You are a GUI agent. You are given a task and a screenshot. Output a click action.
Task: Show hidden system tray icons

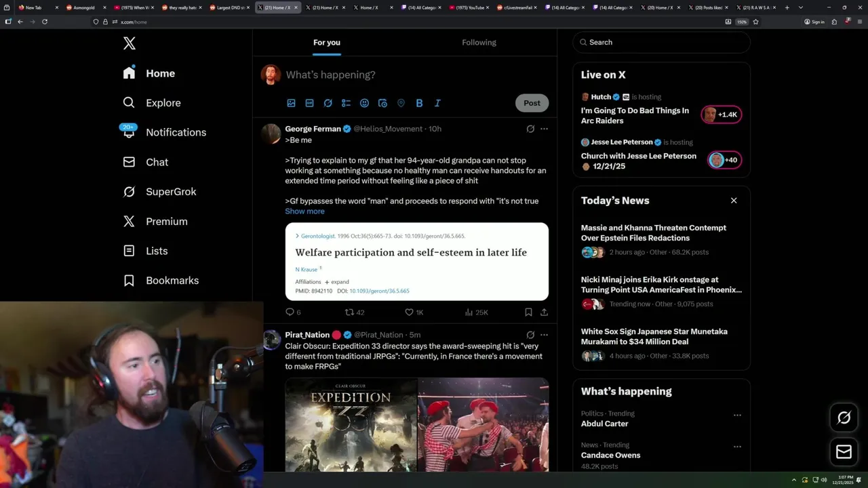(793, 480)
